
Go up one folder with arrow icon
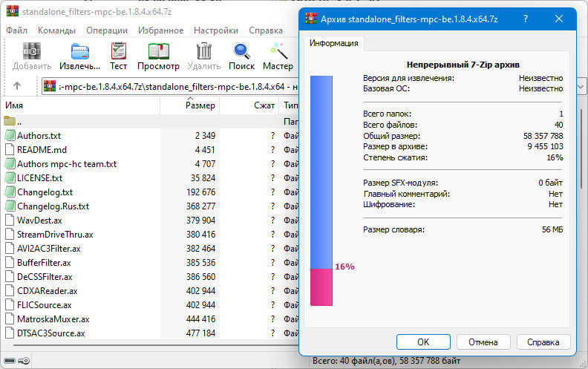pos(17,86)
